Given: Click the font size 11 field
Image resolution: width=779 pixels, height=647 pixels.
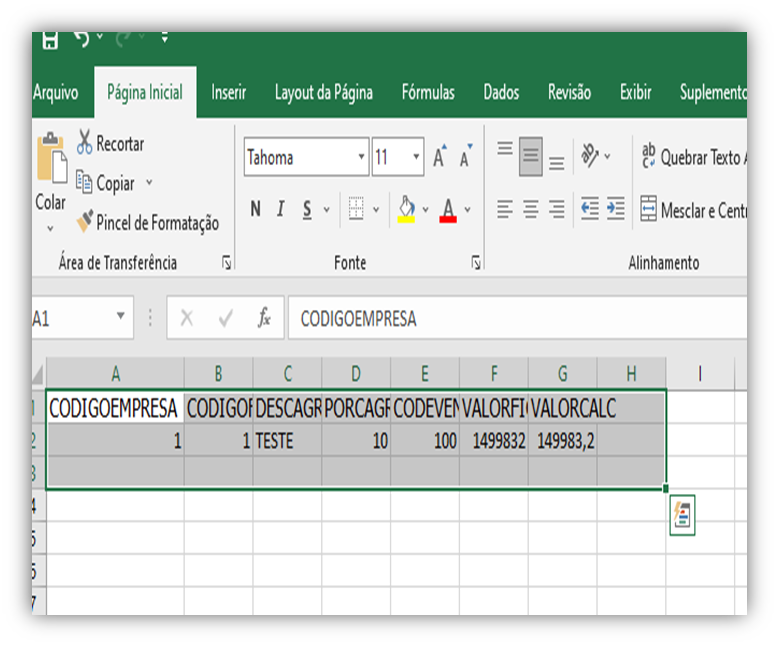Looking at the screenshot, I should pyautogui.click(x=391, y=157).
